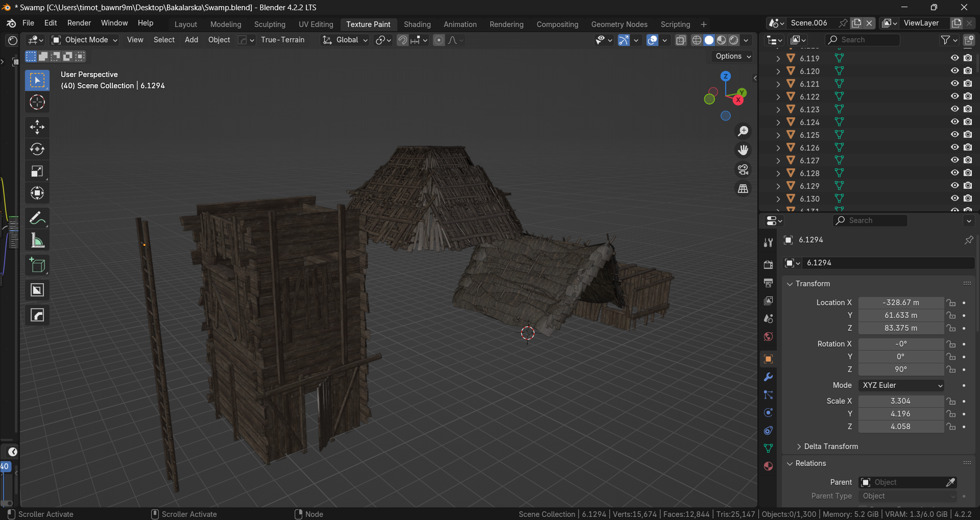Activate the Cursor tool
The image size is (980, 520).
tap(37, 103)
